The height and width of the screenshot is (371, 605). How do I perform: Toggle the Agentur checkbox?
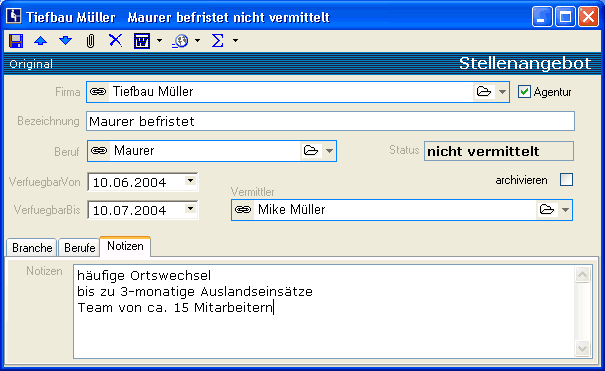[524, 92]
